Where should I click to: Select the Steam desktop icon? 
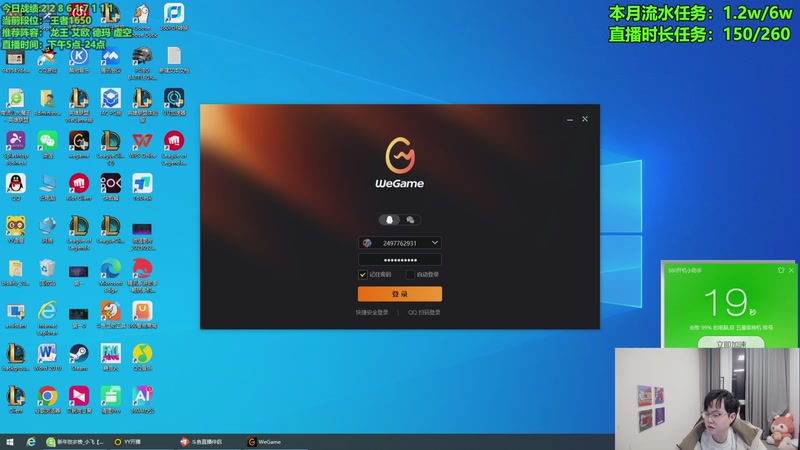pyautogui.click(x=79, y=357)
